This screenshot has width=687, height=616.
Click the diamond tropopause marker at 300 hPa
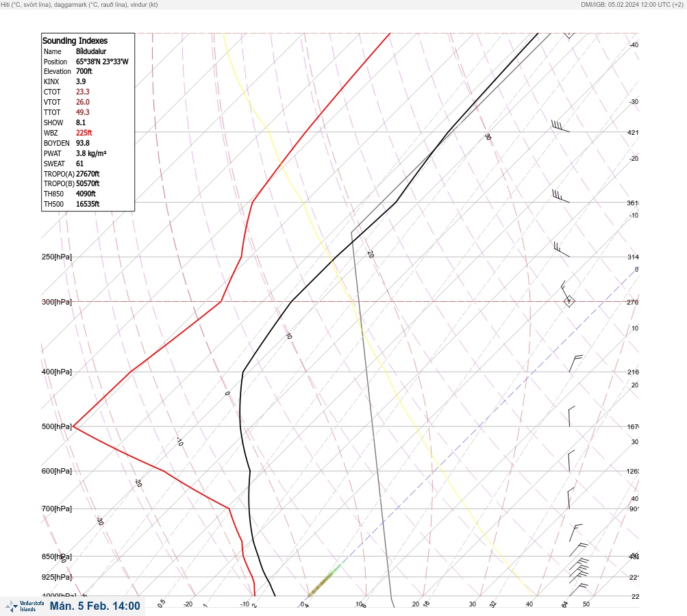point(569,301)
